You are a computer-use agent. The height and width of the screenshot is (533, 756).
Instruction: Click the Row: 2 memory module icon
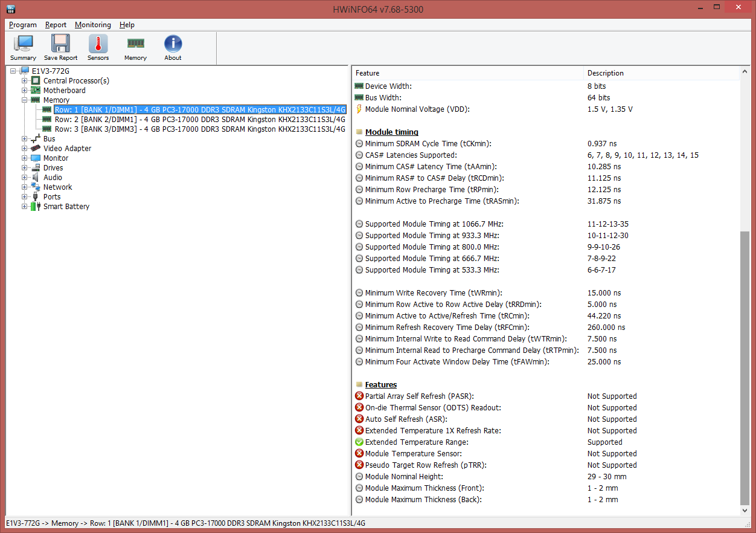[47, 120]
